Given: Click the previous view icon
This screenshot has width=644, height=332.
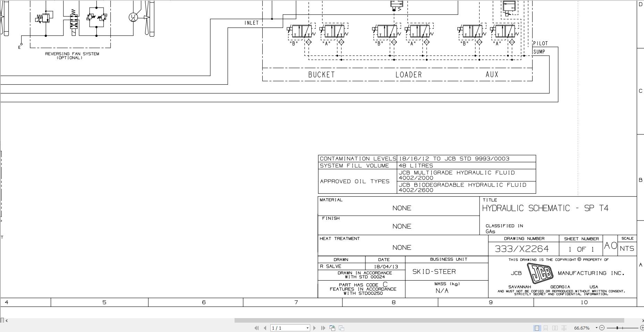Looking at the screenshot, I should pos(332,328).
